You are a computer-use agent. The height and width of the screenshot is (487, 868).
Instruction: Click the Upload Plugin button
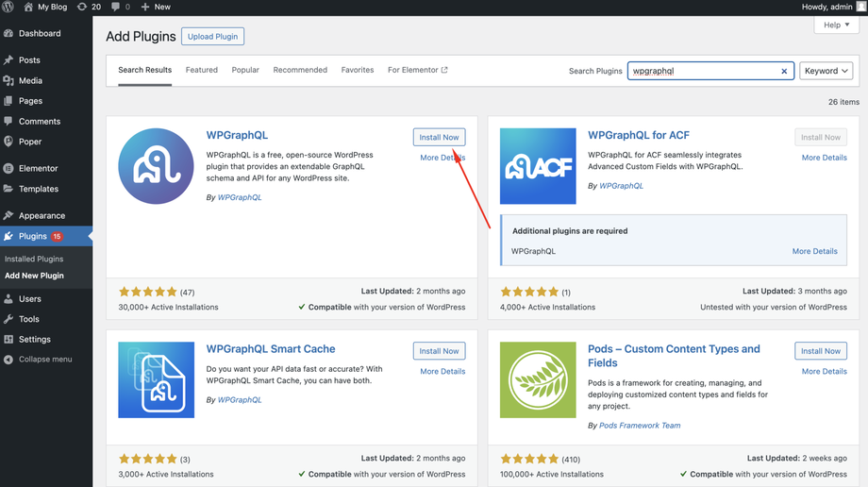[212, 37]
